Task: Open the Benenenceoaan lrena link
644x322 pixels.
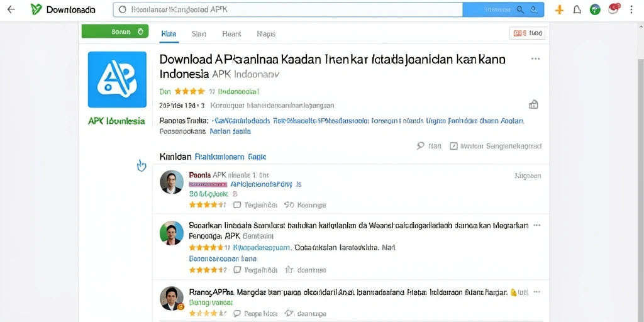Action: [x=223, y=259]
